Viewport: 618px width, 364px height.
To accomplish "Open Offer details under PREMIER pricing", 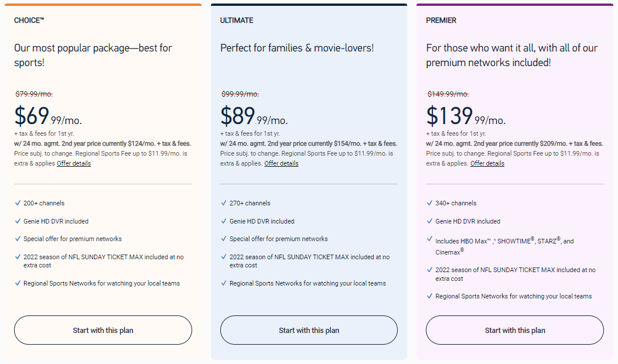I will [x=487, y=163].
